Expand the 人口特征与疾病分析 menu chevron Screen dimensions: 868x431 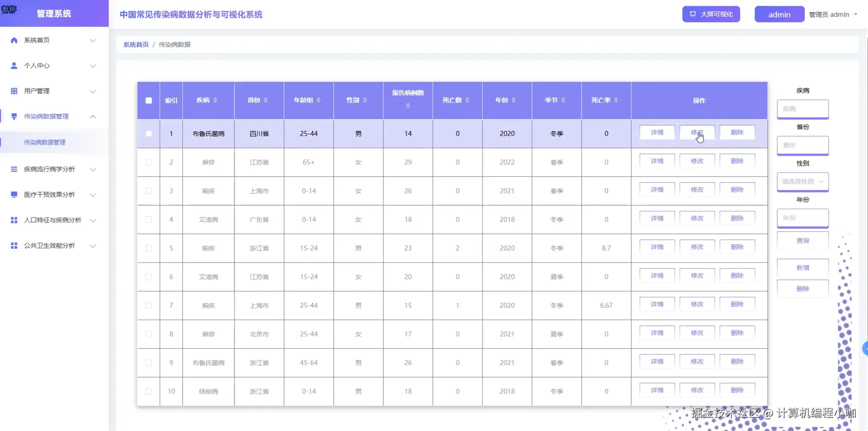(93, 220)
